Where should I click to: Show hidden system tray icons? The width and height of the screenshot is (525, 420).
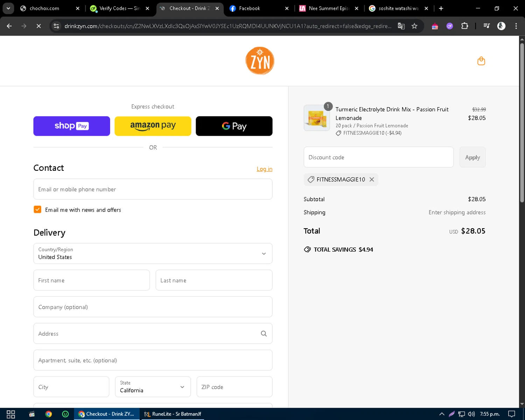(442, 414)
